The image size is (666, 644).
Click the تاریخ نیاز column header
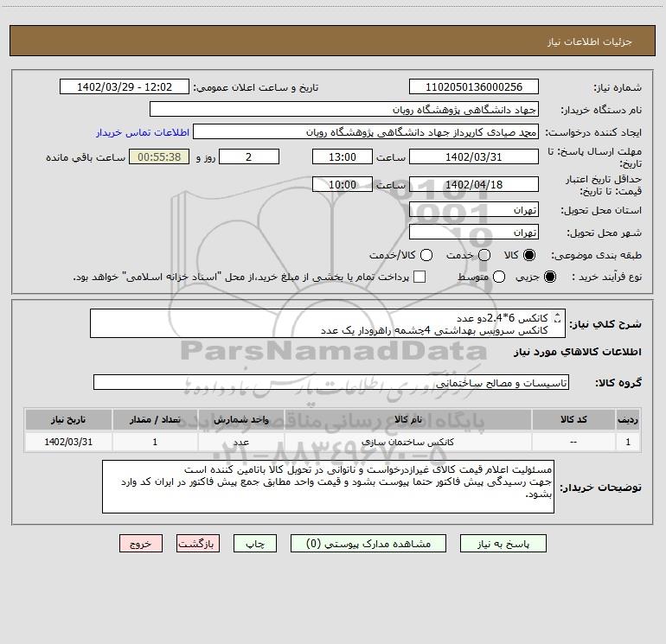click(x=68, y=420)
